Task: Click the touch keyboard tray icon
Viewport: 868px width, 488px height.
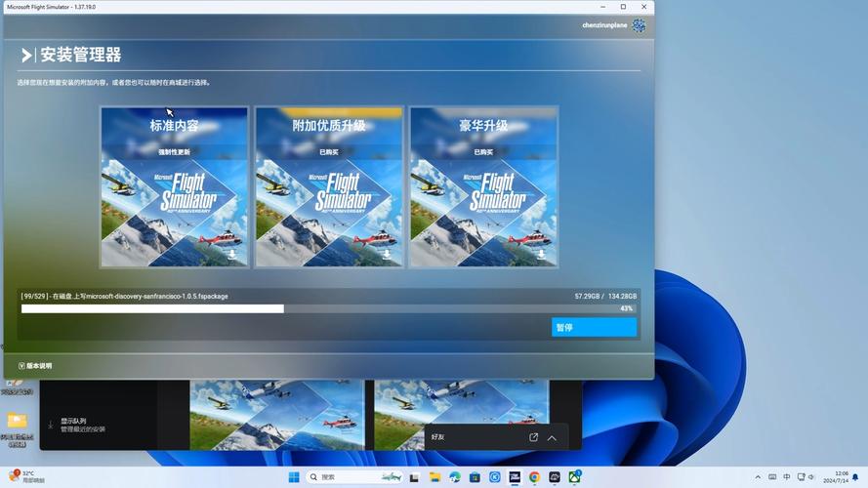Action: click(x=772, y=477)
